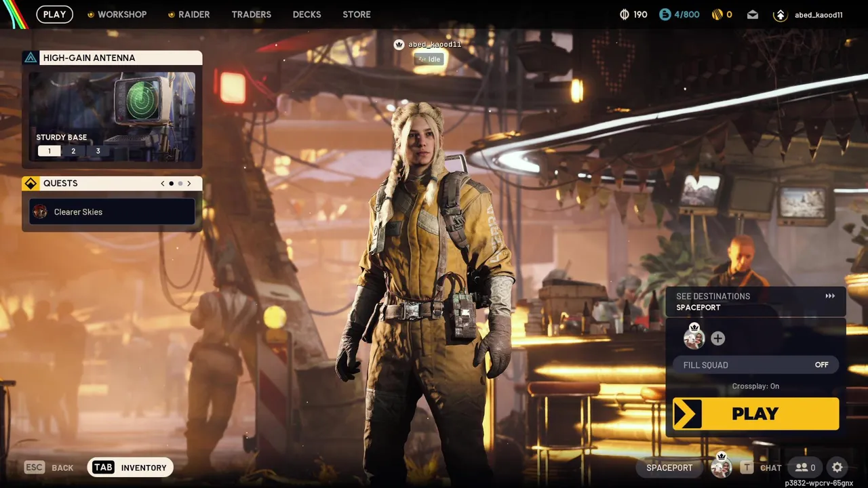Open the STORE tab
Screen dimensions: 868x488
coord(357,14)
